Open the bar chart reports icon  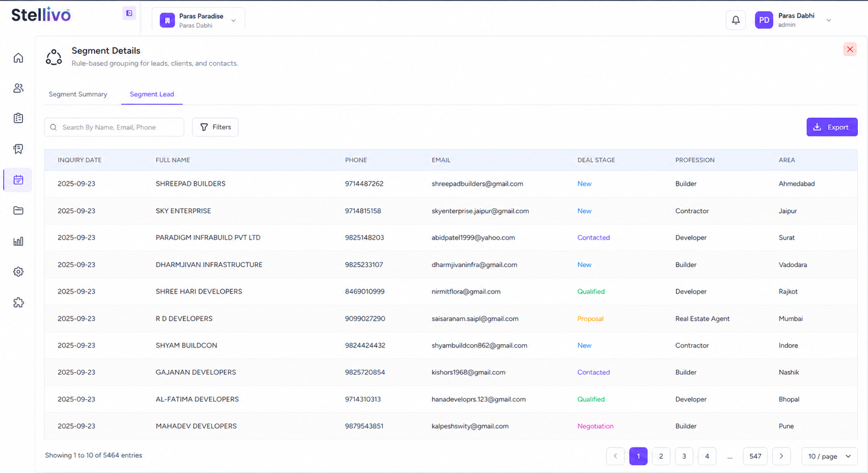(x=18, y=241)
